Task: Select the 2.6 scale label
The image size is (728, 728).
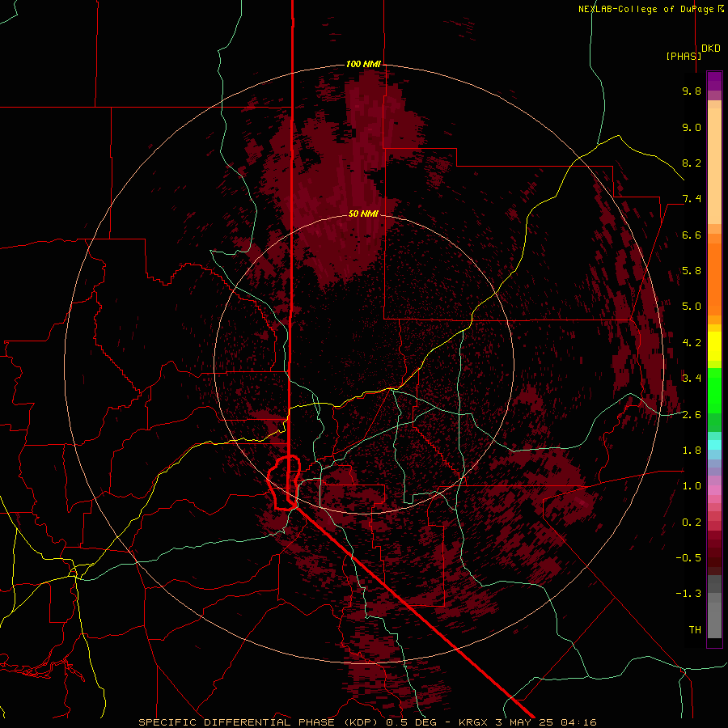Action: tap(692, 415)
